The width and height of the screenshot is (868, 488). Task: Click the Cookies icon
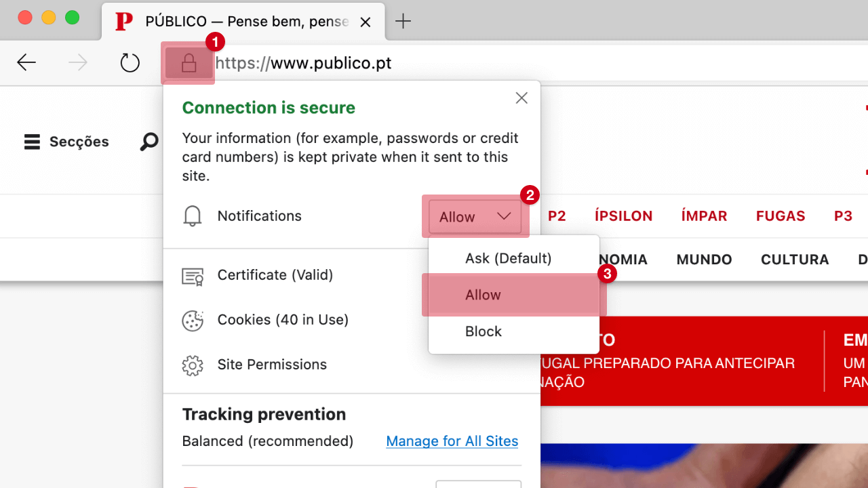tap(193, 321)
